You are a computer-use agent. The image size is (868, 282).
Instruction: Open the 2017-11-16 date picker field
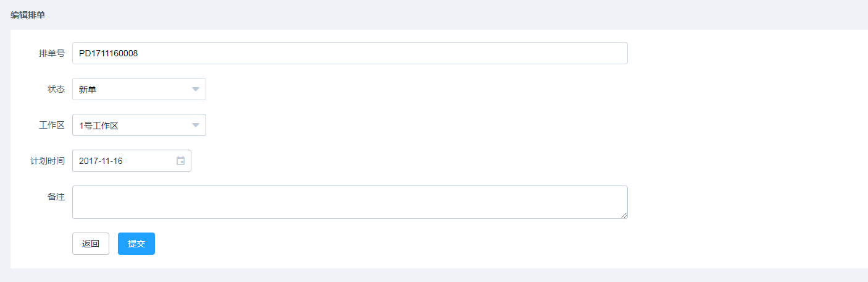coord(131,161)
